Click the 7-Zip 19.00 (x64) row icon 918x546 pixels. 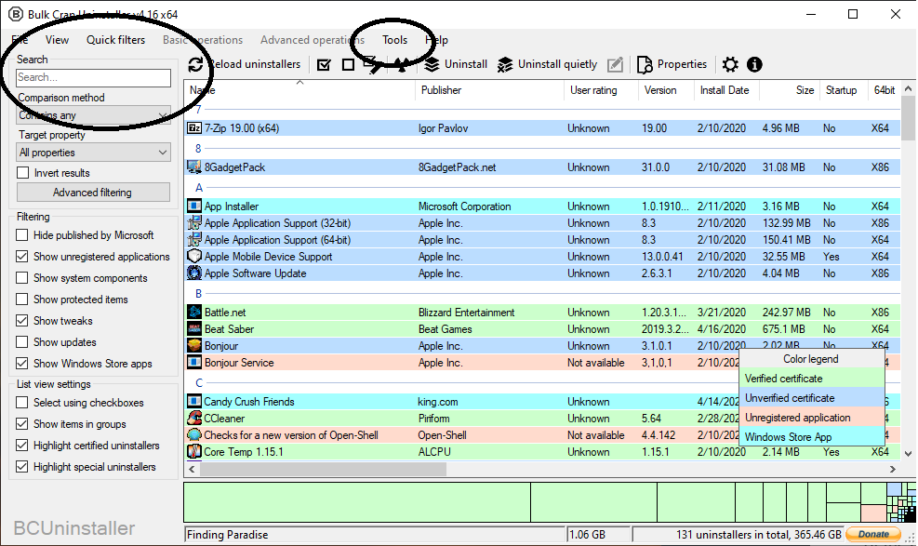pos(194,128)
